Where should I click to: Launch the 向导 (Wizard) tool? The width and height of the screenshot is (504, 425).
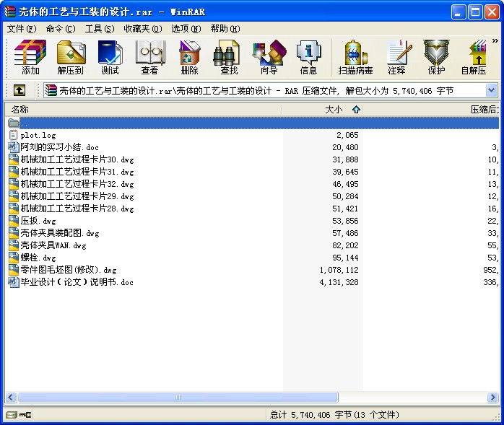pos(269,58)
